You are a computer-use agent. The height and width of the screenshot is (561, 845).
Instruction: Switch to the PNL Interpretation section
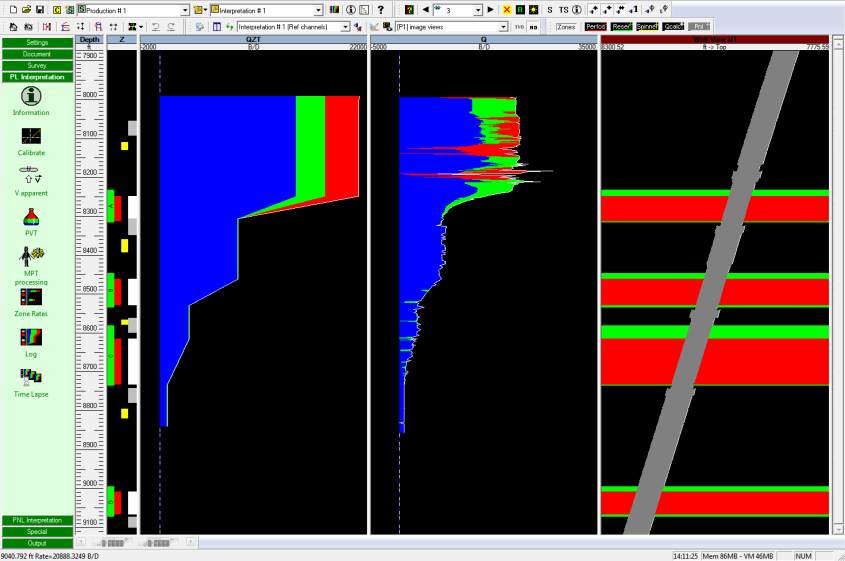point(37,520)
